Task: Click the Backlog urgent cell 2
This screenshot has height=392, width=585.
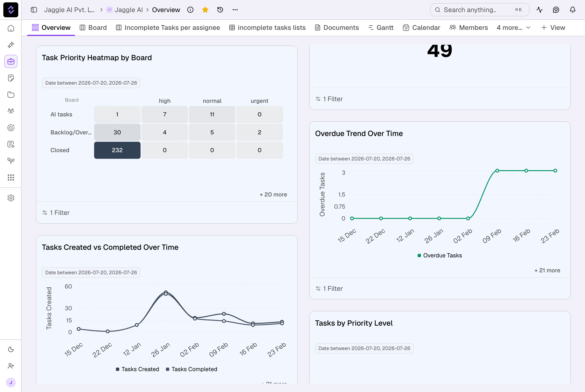Action: click(260, 132)
